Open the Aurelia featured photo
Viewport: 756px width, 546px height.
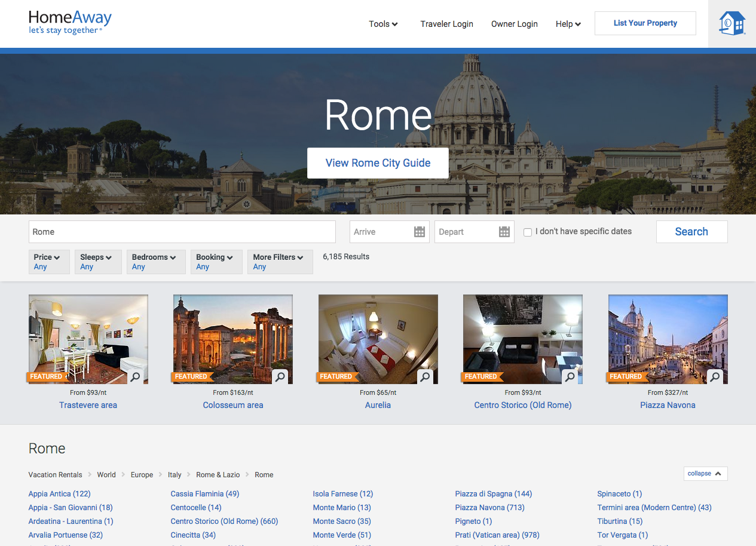coord(378,339)
